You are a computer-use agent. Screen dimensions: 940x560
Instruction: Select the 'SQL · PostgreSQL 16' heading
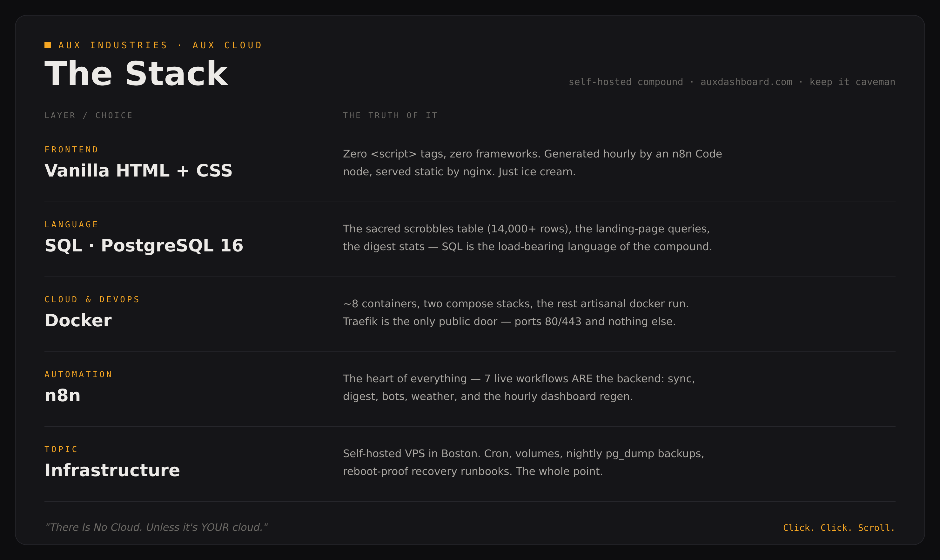(144, 246)
